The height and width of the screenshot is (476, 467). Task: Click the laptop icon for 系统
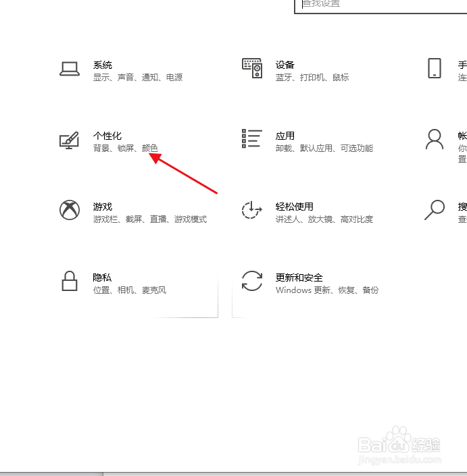(x=70, y=69)
